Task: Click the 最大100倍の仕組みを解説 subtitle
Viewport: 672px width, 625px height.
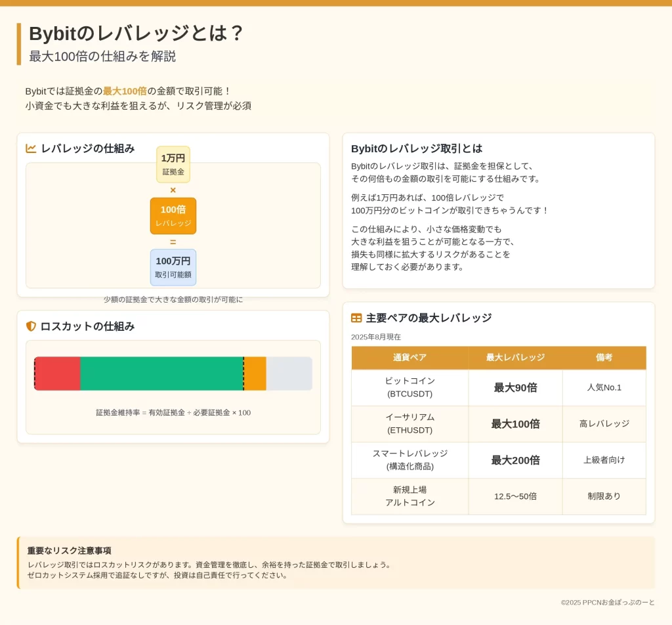Action: pyautogui.click(x=102, y=56)
